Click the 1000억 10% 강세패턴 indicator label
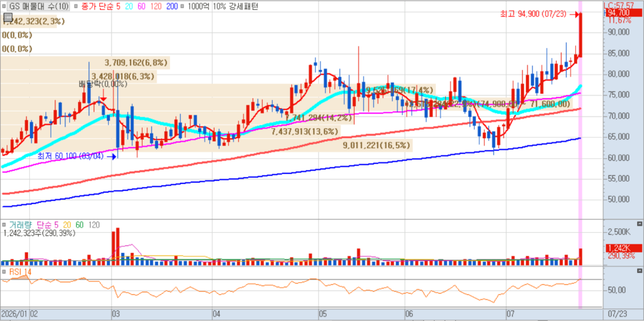Viewport: 644px width, 321px height. coord(222,6)
